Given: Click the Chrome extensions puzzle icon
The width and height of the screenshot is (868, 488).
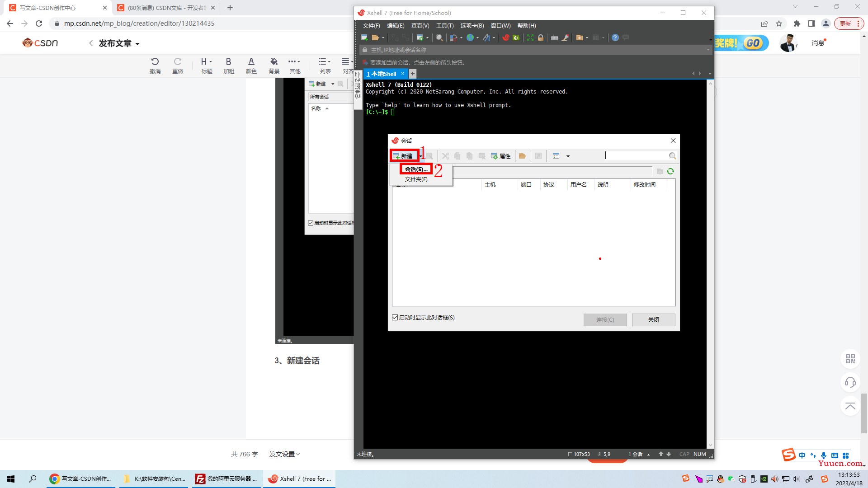Looking at the screenshot, I should click(797, 23).
